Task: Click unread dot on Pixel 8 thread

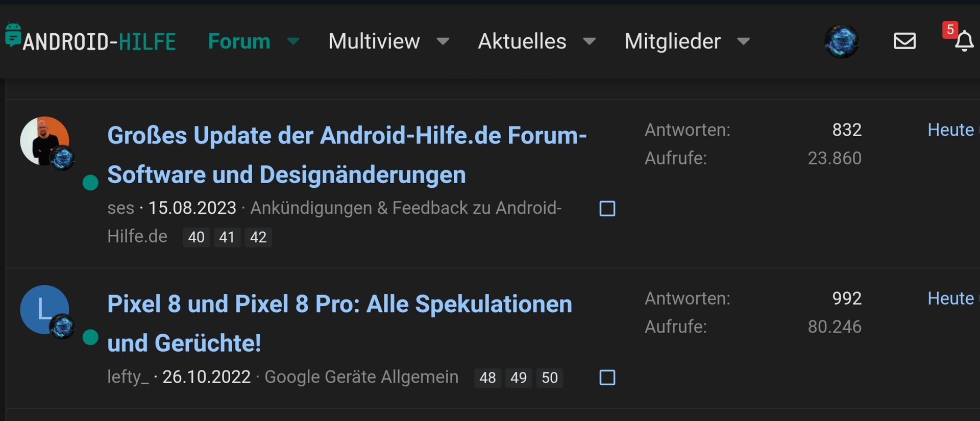Action: pos(90,337)
